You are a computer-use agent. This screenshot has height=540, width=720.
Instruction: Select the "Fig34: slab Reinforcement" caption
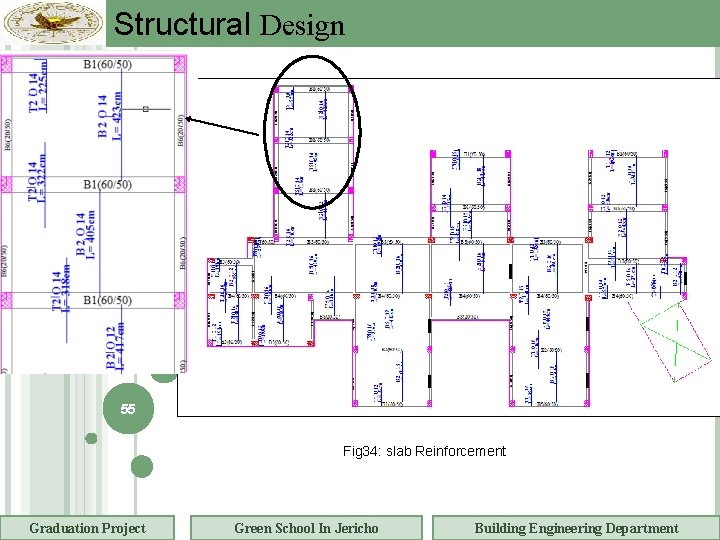point(424,451)
